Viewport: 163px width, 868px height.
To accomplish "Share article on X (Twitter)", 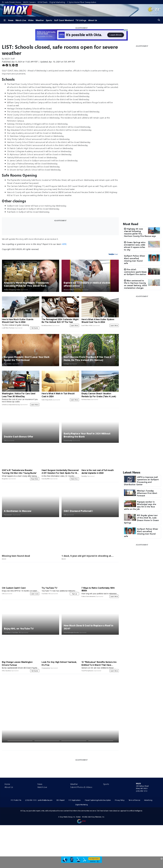I will [10, 65].
